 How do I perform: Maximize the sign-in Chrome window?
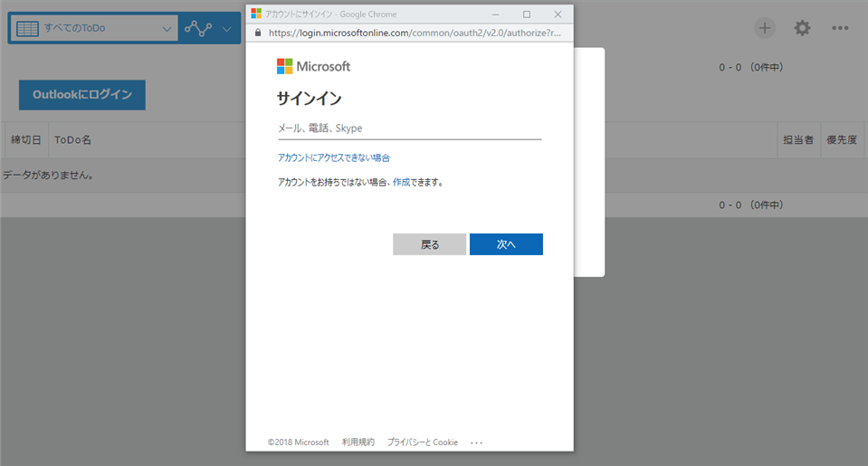pyautogui.click(x=527, y=14)
